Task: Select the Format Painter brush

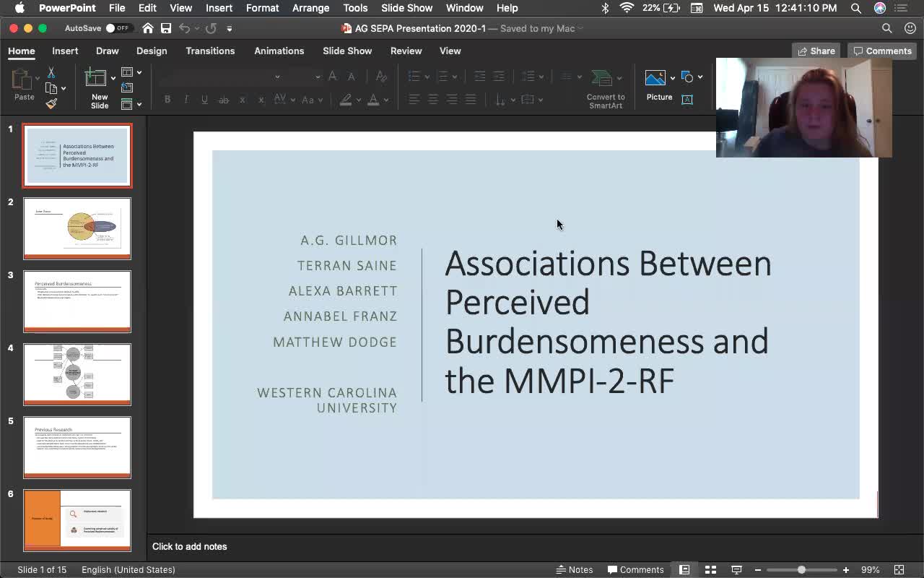Action: [x=51, y=103]
